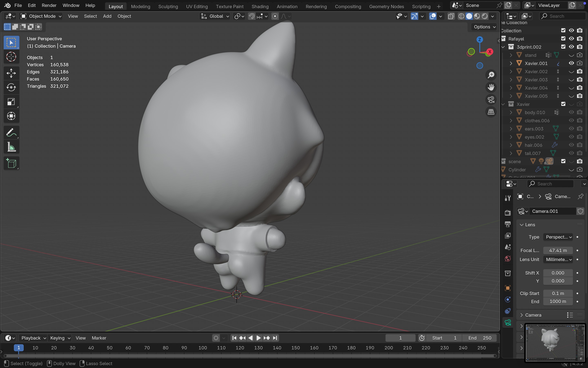Image resolution: width=588 pixels, height=368 pixels.
Task: Select the Transform tool
Action: (11, 116)
